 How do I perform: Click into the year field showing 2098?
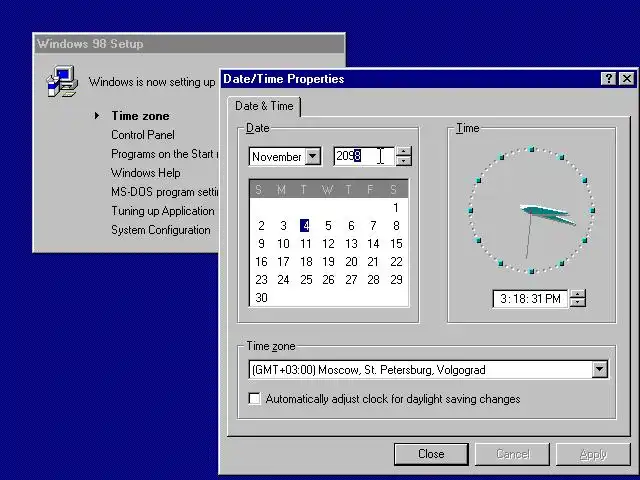click(x=364, y=156)
